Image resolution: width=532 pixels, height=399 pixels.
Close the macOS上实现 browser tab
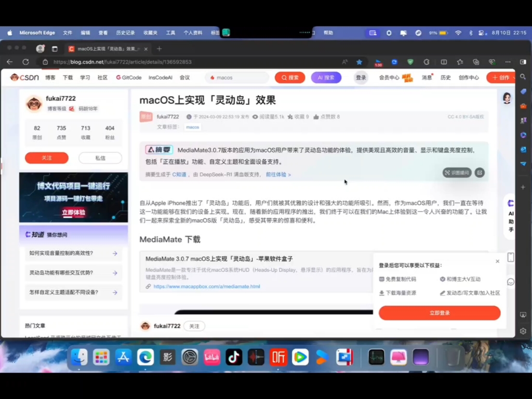coord(146,49)
